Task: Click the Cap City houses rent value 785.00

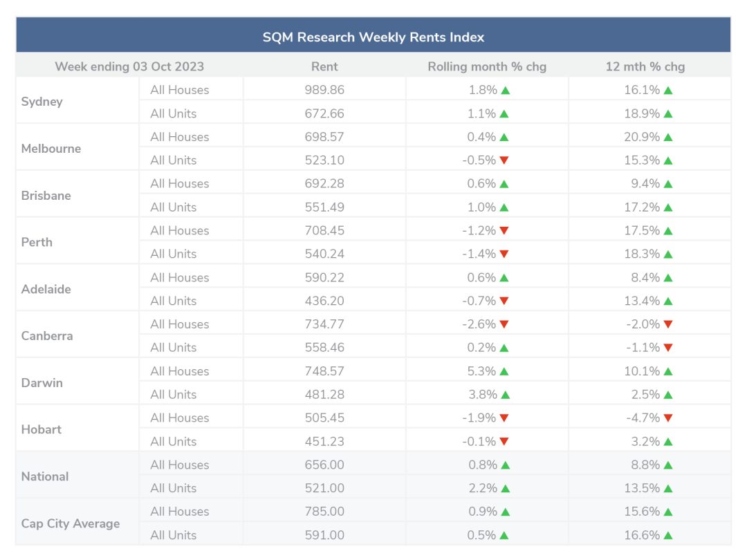Action: (x=324, y=512)
